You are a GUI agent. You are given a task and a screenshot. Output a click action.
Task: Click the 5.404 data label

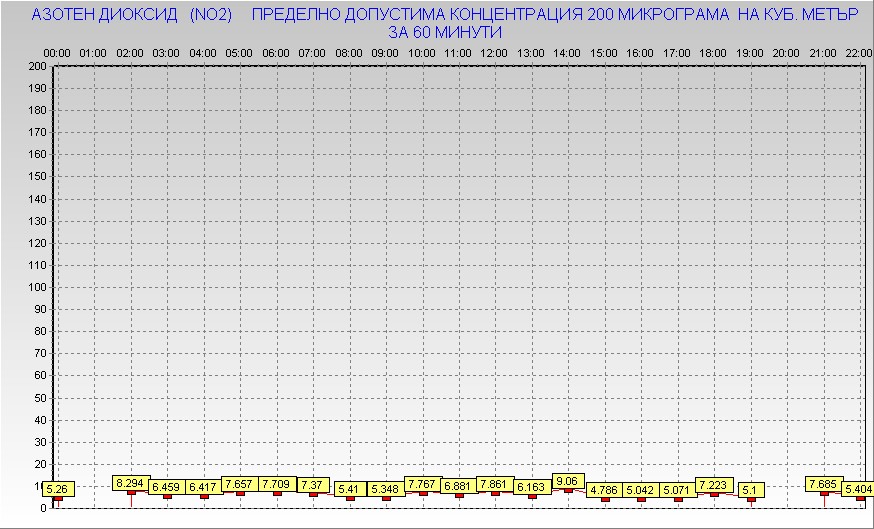click(x=857, y=489)
